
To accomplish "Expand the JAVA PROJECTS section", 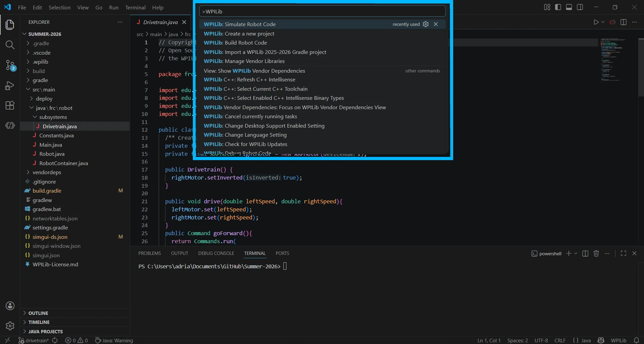I will coord(46,331).
